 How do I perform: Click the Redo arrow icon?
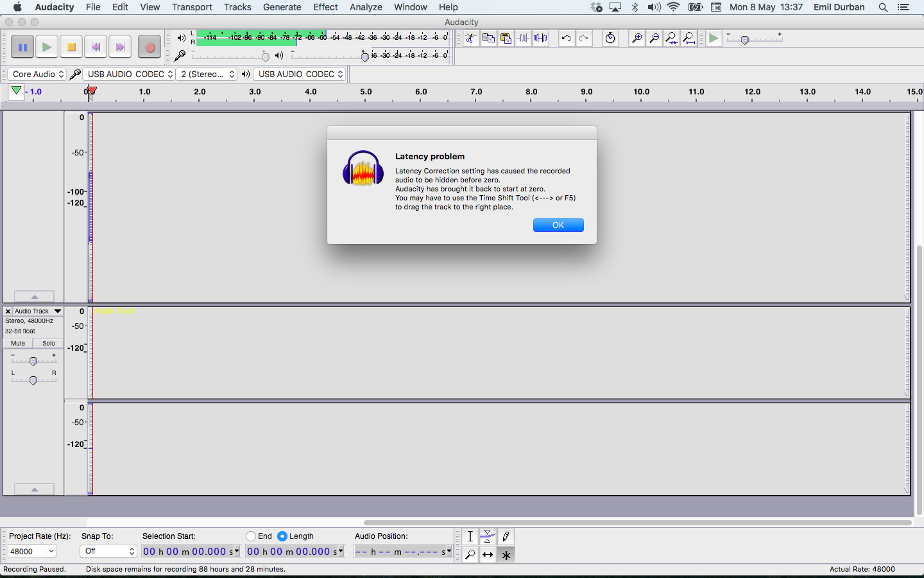(583, 39)
